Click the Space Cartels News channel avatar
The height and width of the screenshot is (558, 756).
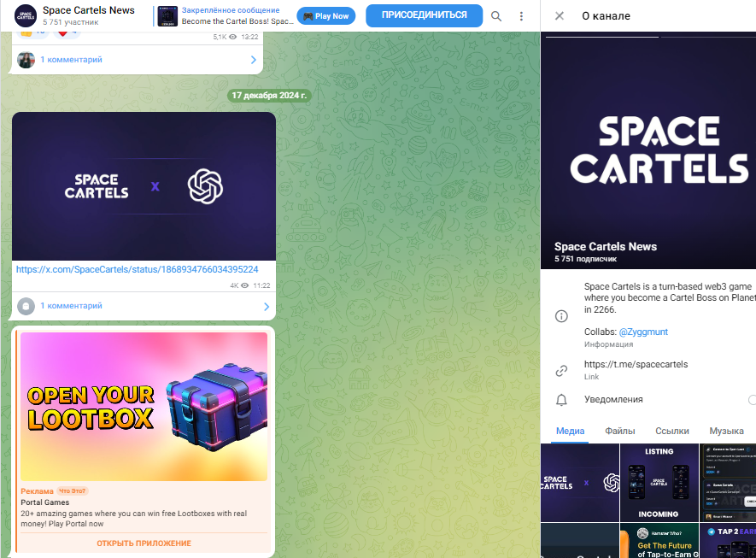click(26, 16)
